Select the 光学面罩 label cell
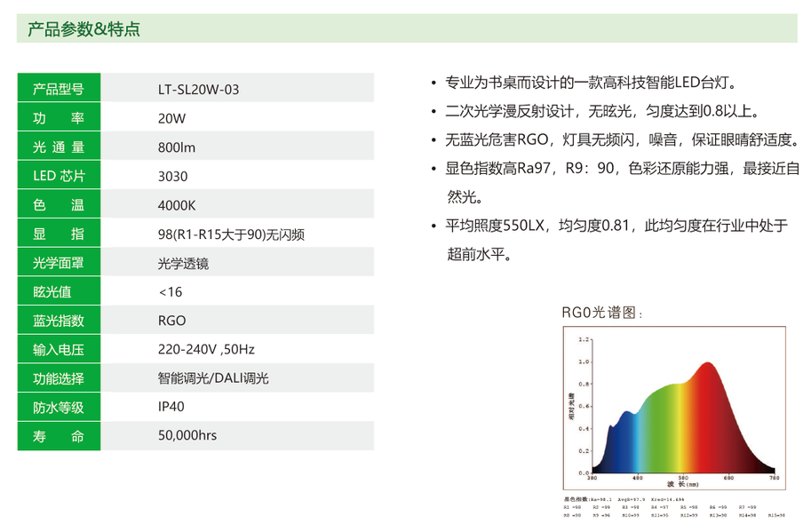811x532 pixels. pyautogui.click(x=59, y=263)
